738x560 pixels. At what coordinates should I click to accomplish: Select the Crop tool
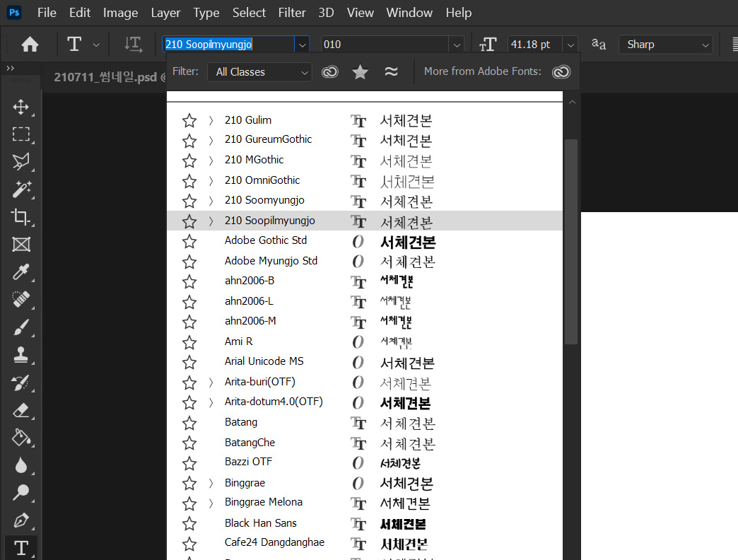click(20, 216)
